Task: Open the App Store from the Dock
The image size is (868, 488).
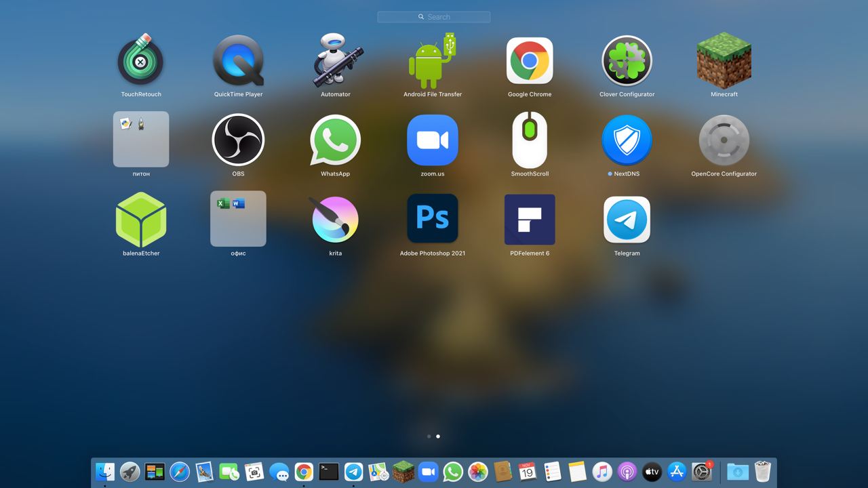Action: (677, 472)
